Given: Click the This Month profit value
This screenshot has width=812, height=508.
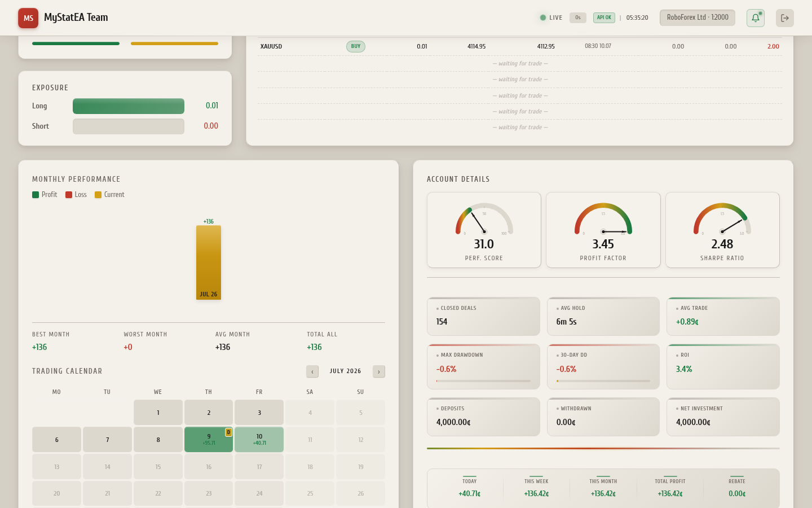Looking at the screenshot, I should [603, 494].
